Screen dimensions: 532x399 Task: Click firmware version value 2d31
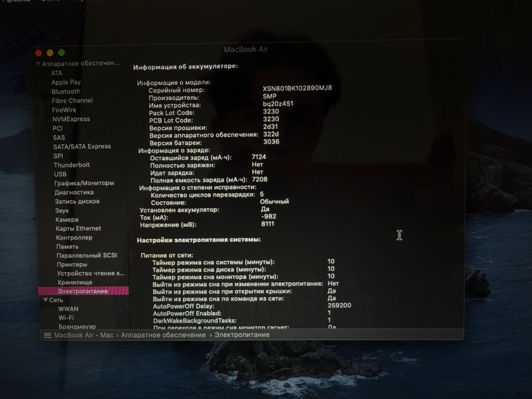point(270,127)
